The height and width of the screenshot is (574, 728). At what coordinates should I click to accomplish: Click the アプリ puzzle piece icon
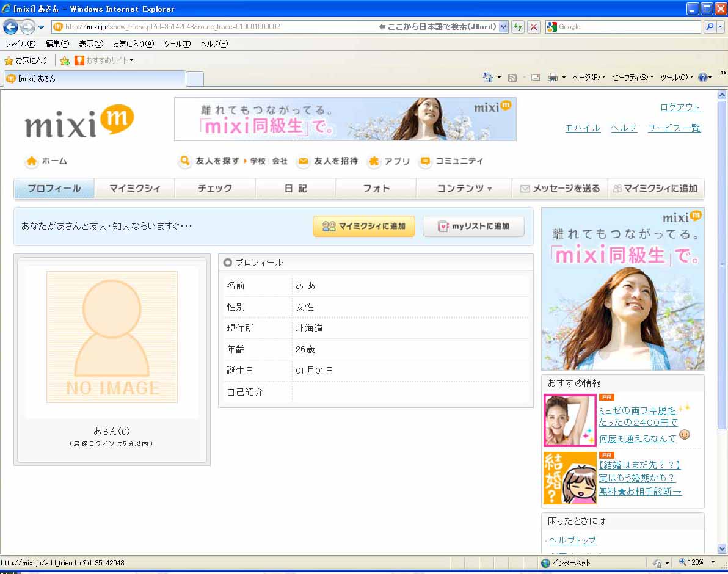click(x=374, y=161)
